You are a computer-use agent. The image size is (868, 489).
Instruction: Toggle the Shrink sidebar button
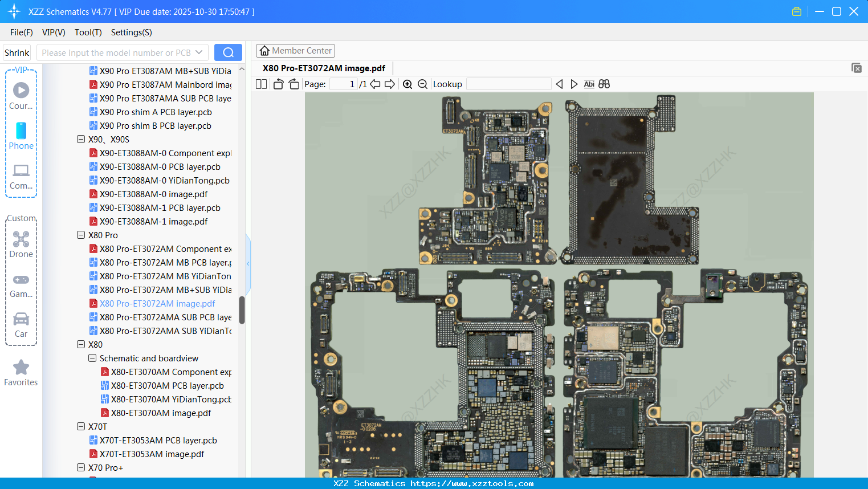17,52
